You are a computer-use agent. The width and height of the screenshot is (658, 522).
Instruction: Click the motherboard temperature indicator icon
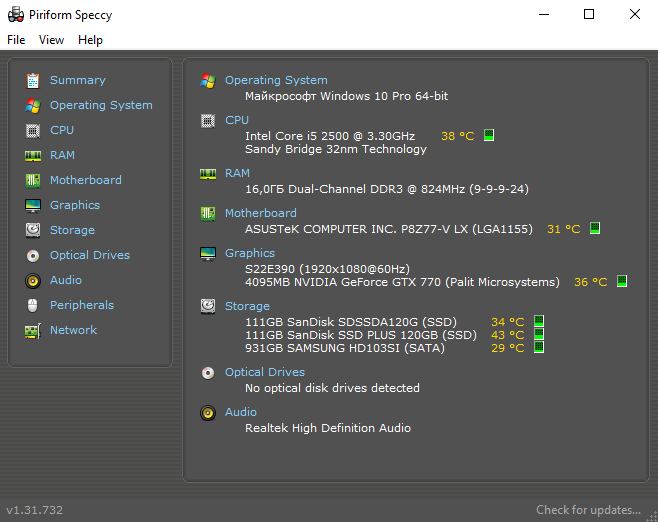(595, 228)
